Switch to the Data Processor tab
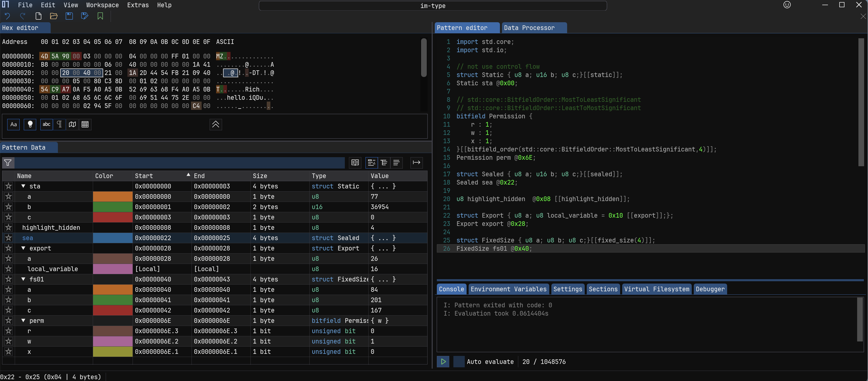 529,28
